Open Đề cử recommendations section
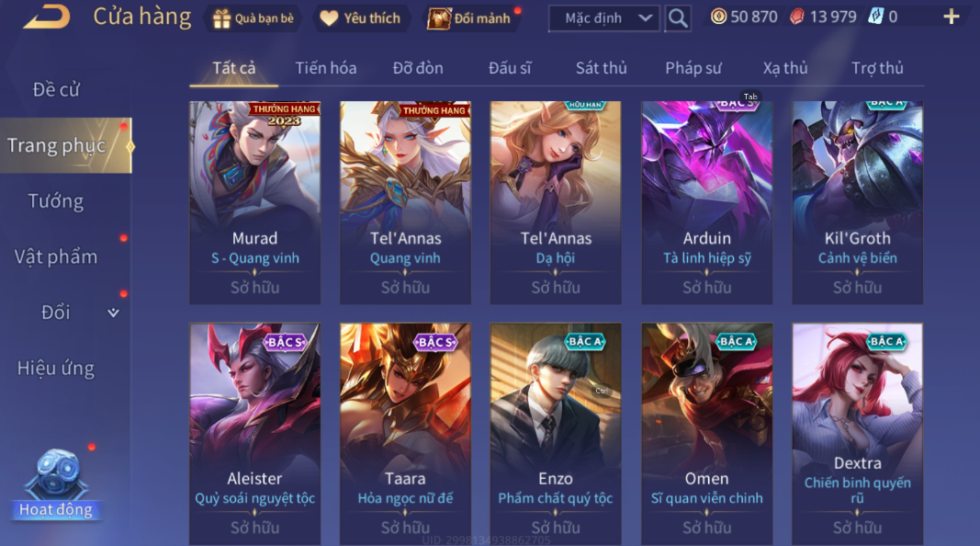This screenshot has width=980, height=546. pyautogui.click(x=56, y=90)
